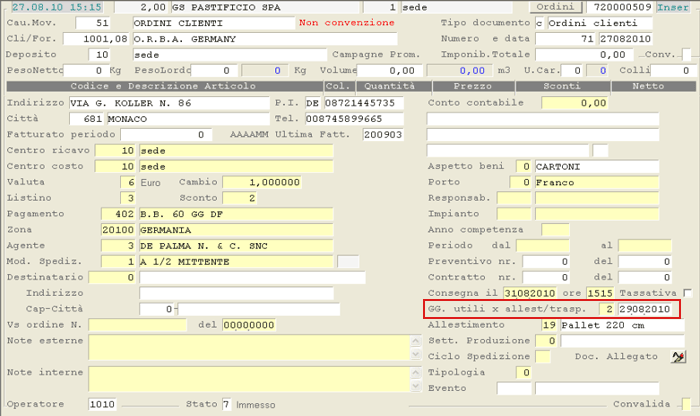The image size is (700, 416).
Task: Click the Allestimento code field showing 19
Action: point(546,325)
